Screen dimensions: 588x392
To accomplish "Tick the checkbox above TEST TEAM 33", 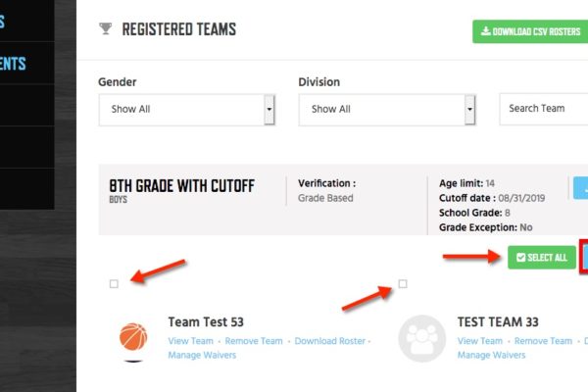I will pyautogui.click(x=403, y=283).
